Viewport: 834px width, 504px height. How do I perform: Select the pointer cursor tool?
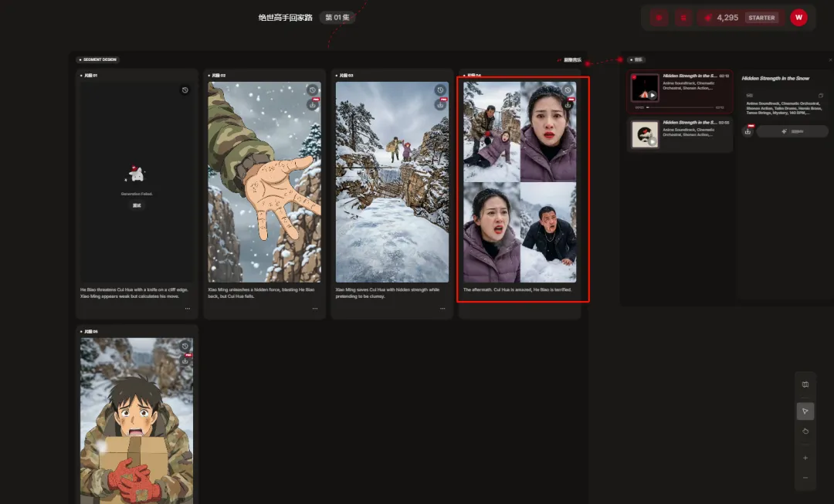805,411
